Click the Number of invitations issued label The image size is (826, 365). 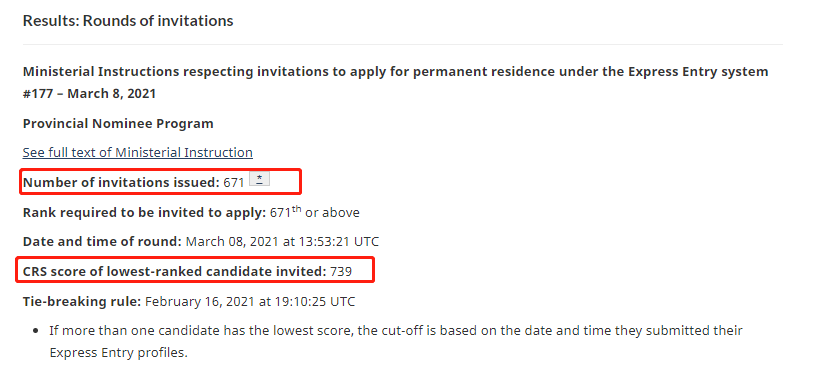121,183
